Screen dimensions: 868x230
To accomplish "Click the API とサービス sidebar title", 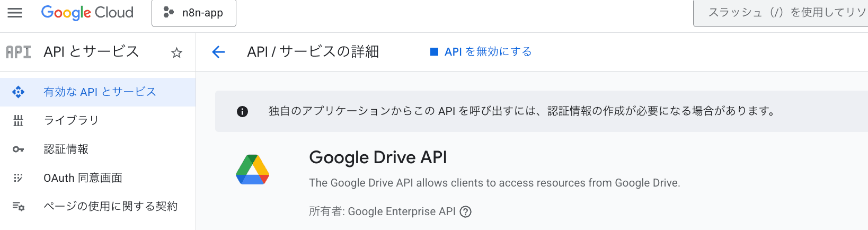I will pyautogui.click(x=91, y=52).
